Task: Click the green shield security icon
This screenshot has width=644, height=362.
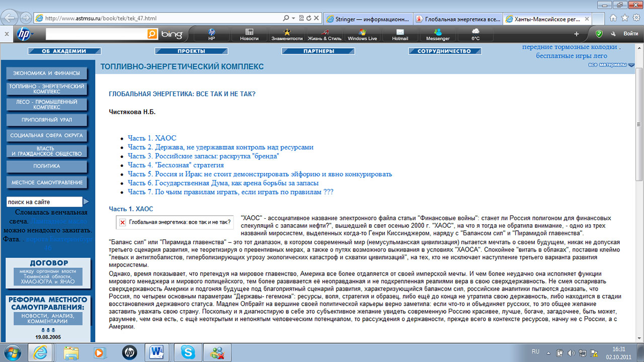Action: click(x=599, y=34)
